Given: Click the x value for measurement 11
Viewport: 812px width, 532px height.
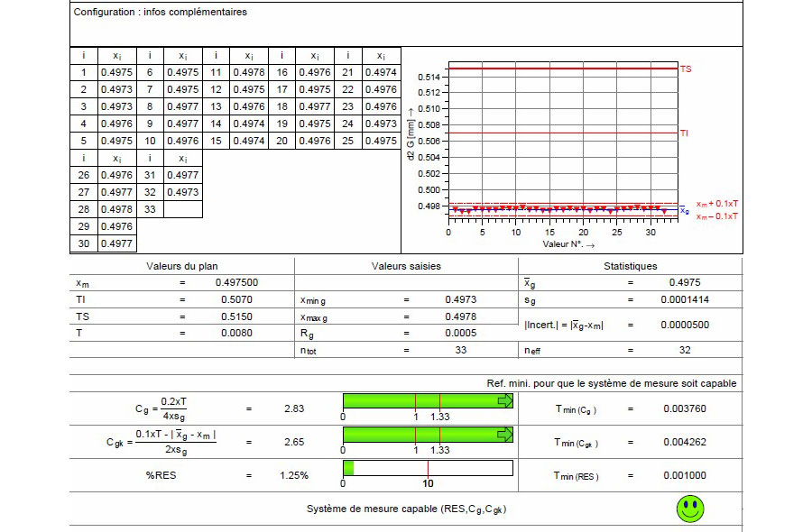Looking at the screenshot, I should [249, 73].
